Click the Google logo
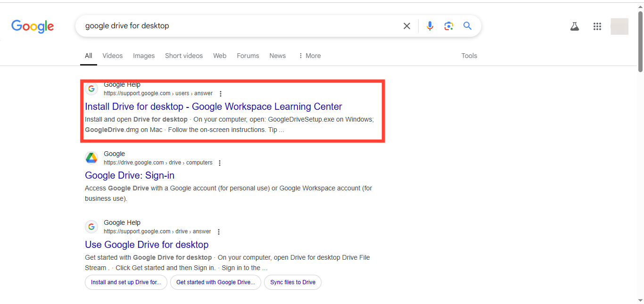 point(33,26)
